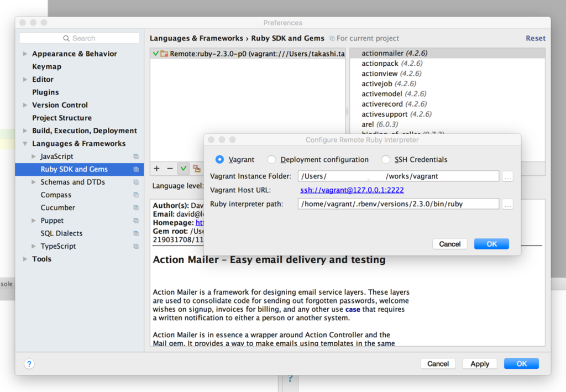Add a new SDK with the plus icon
The image size is (566, 392).
[x=156, y=169]
